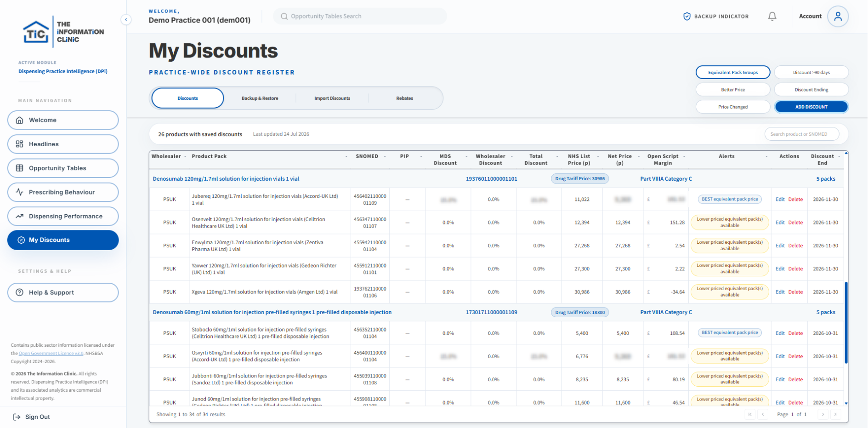The image size is (868, 429).
Task: Open the MDS Discount column header menu
Action: click(x=466, y=157)
